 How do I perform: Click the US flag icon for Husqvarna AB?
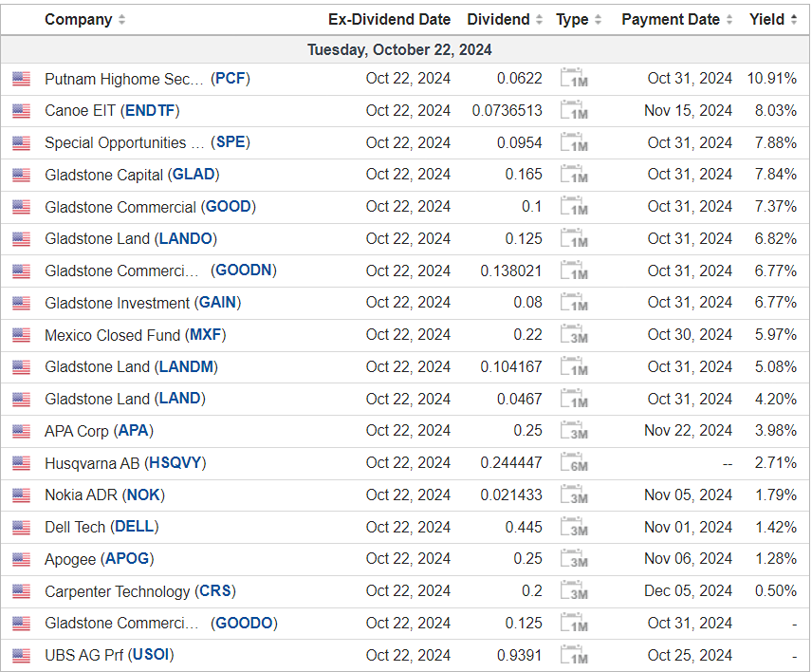tap(21, 462)
